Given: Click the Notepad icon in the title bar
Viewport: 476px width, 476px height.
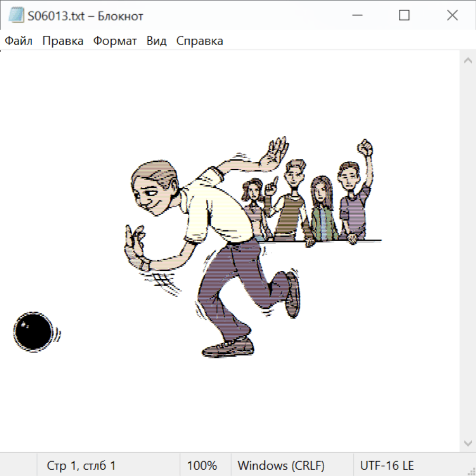Looking at the screenshot, I should [x=16, y=16].
